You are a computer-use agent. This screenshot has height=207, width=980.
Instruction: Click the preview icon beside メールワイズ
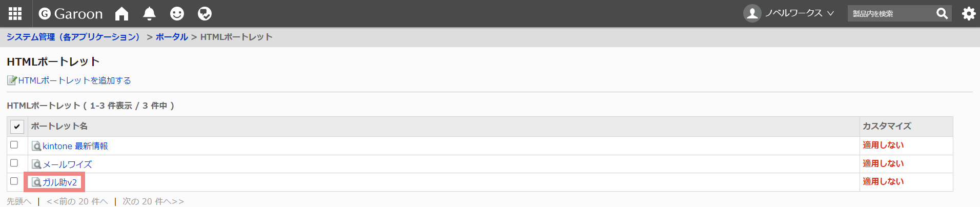(x=36, y=164)
